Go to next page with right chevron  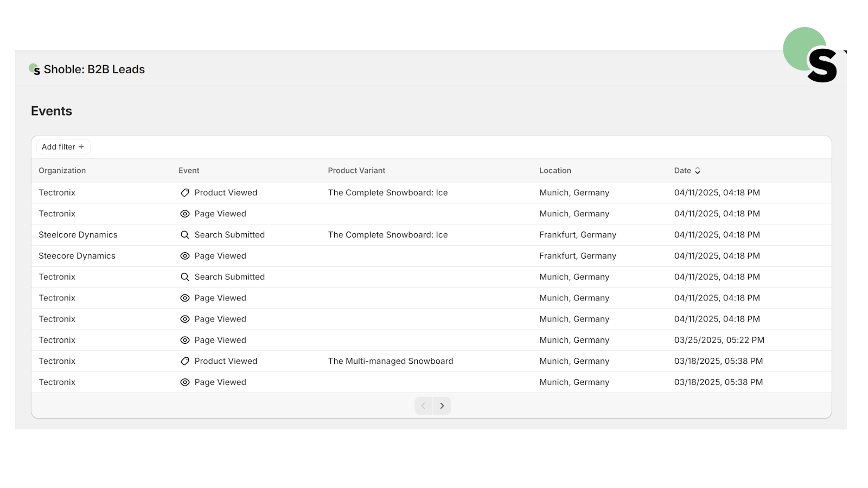[x=442, y=406]
